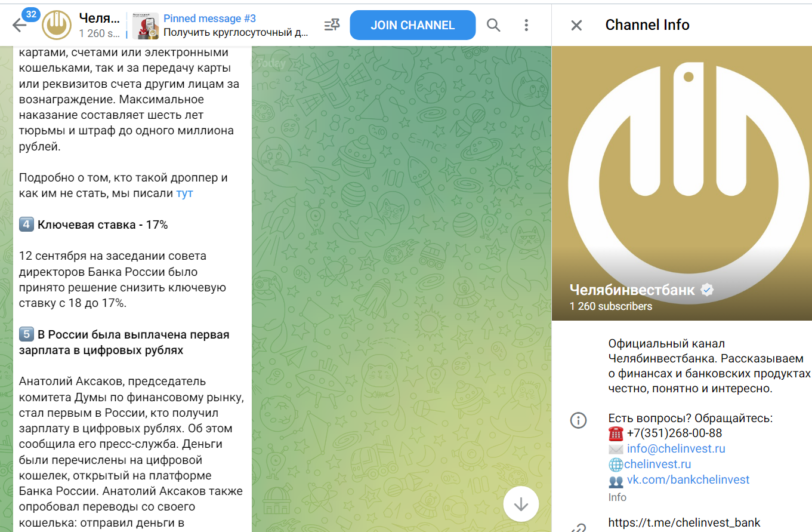Open the pinned messages list icon
The width and height of the screenshot is (812, 532).
coord(332,25)
